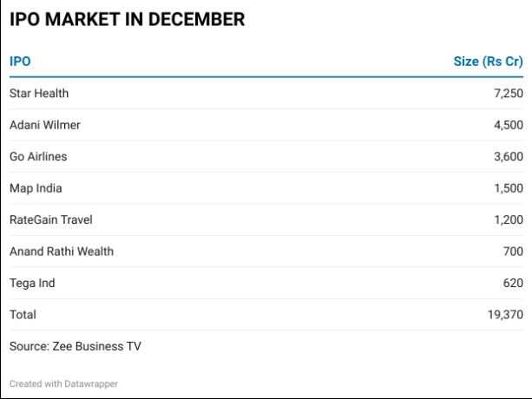
Task: Select the Anand Rathi Wealth row label
Action: [x=62, y=252]
